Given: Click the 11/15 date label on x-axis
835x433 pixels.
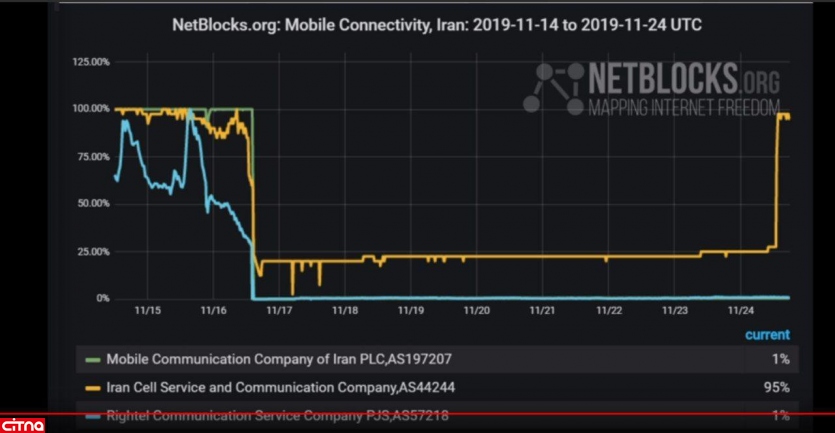Looking at the screenshot, I should [x=148, y=311].
